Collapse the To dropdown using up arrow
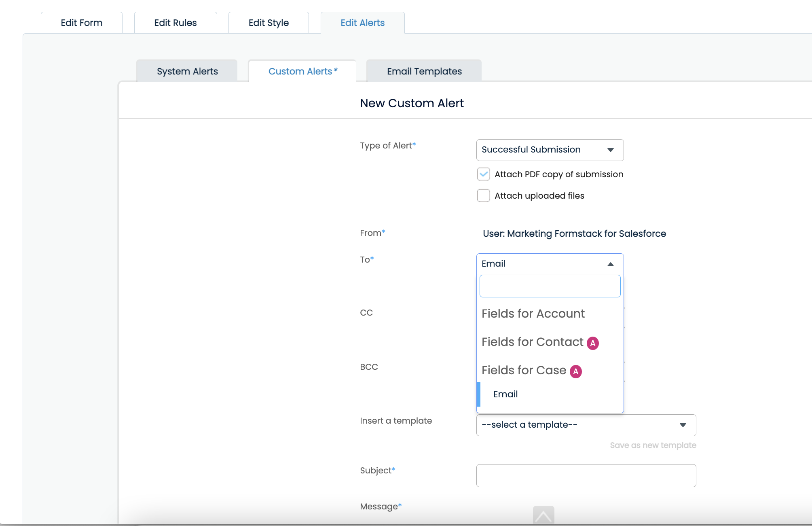812x526 pixels. 610,264
